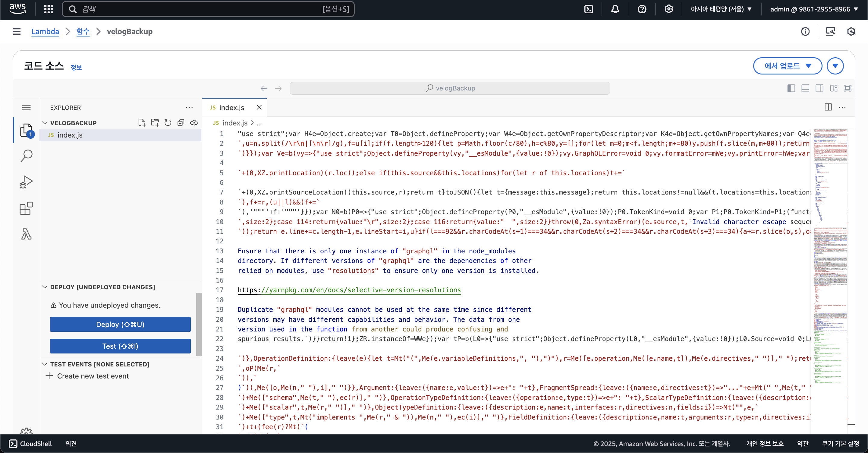Click the Lambda breadcrumb link
This screenshot has height=453, width=868.
pyautogui.click(x=45, y=31)
